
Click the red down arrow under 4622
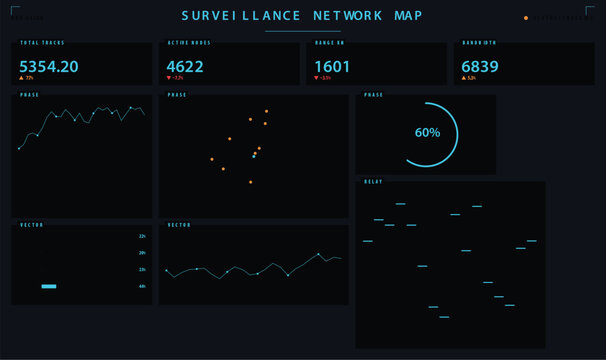(x=169, y=78)
